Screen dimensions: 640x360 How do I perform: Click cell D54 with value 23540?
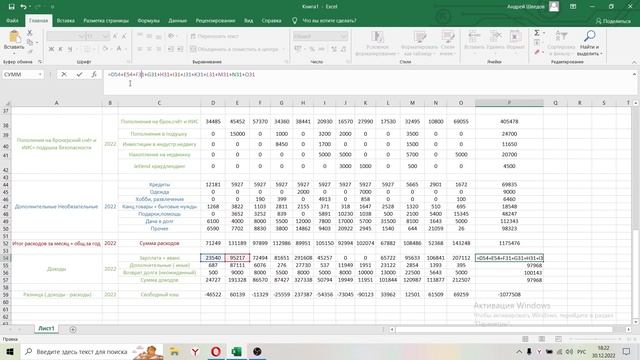(x=213, y=258)
